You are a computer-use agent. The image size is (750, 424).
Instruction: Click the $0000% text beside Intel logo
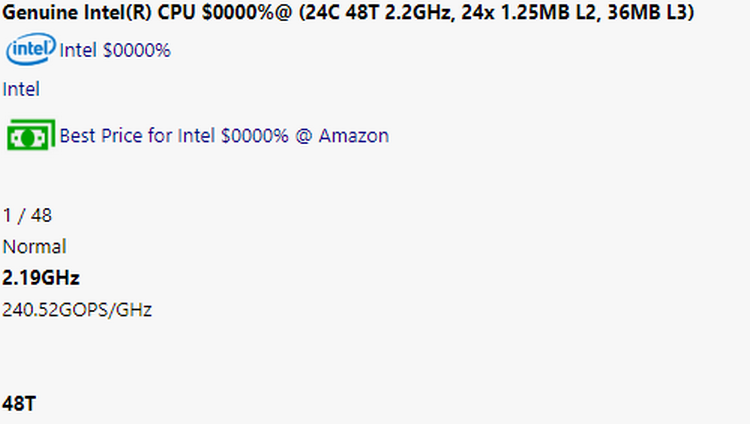(137, 50)
